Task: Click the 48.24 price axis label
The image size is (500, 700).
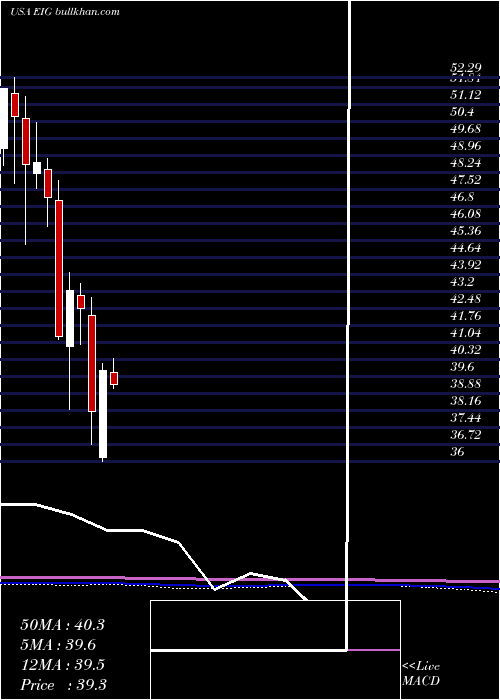Action: tap(466, 163)
